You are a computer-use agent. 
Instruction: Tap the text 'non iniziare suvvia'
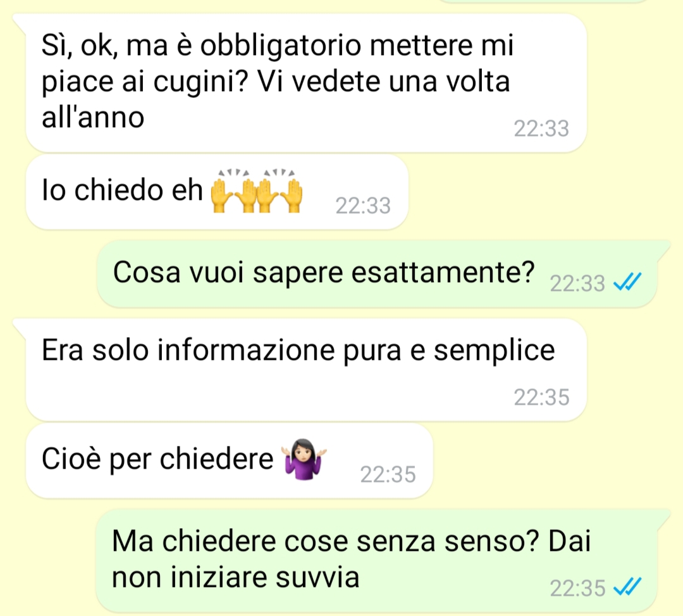pyautogui.click(x=236, y=577)
